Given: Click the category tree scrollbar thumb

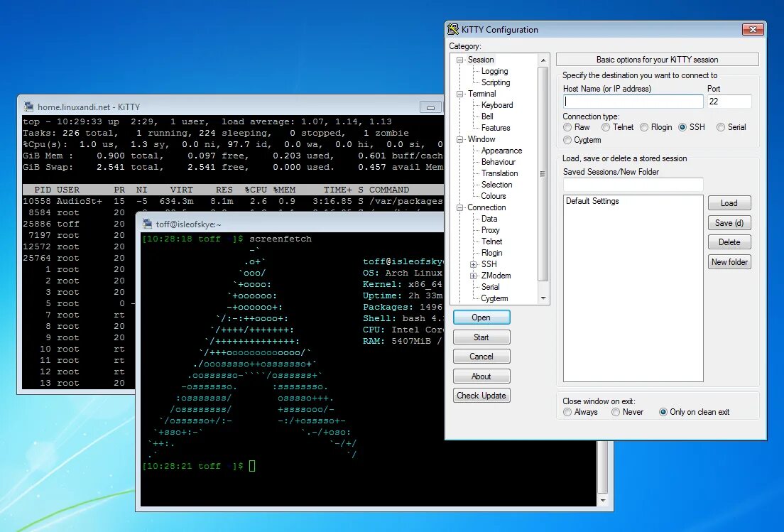Looking at the screenshot, I should [543, 173].
